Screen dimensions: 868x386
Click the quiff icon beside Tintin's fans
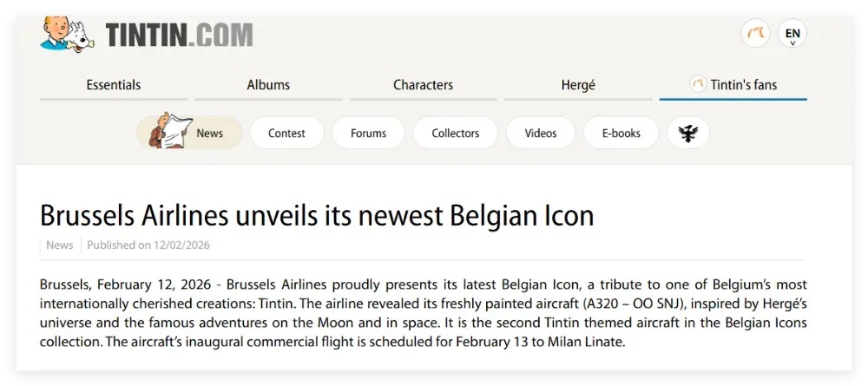pyautogui.click(x=698, y=84)
